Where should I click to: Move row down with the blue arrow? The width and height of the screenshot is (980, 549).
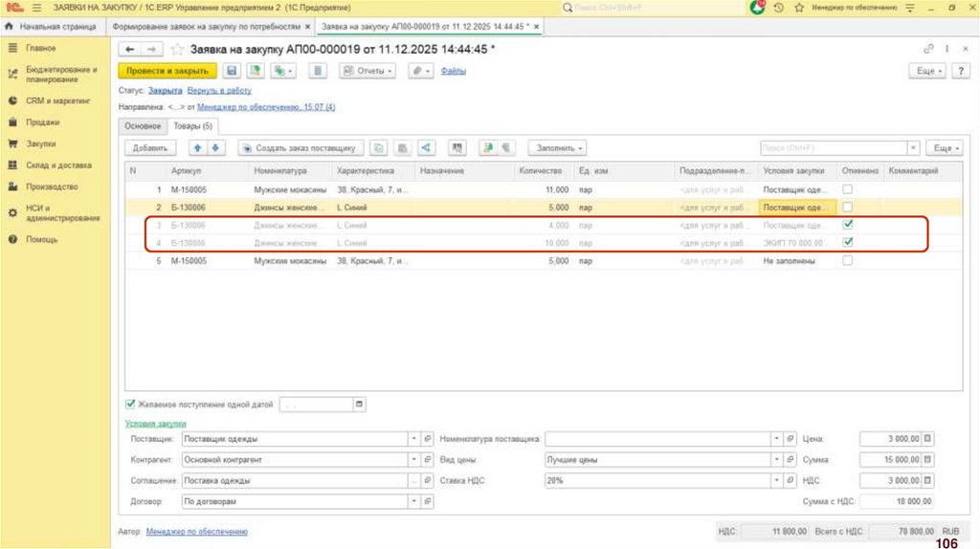coord(215,148)
